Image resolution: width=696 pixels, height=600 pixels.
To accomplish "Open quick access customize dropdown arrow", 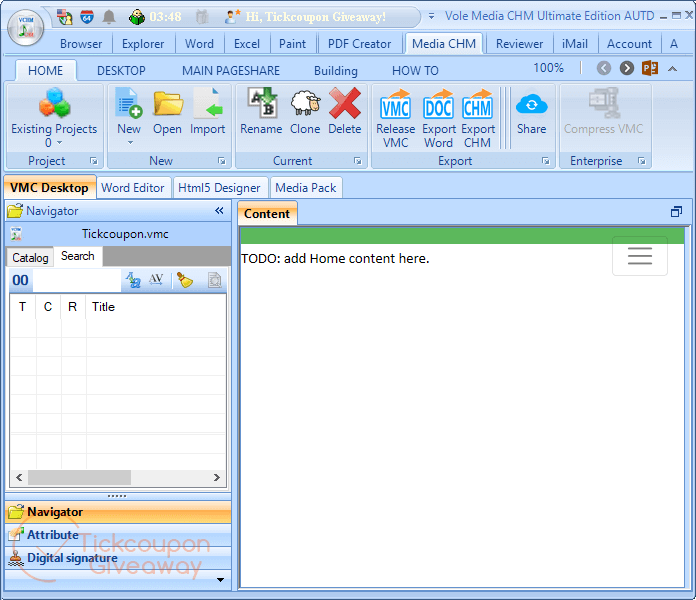I will (431, 16).
